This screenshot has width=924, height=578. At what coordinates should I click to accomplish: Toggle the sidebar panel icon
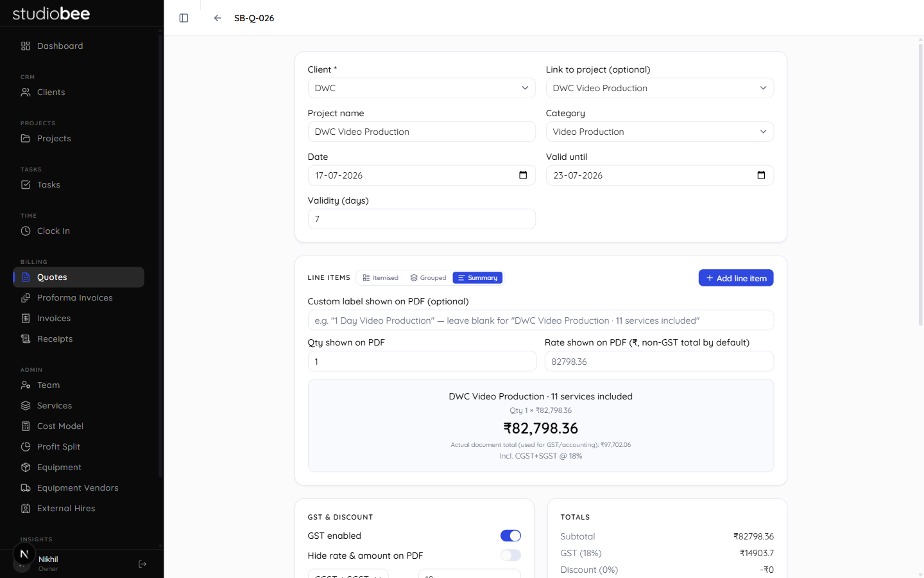(184, 18)
